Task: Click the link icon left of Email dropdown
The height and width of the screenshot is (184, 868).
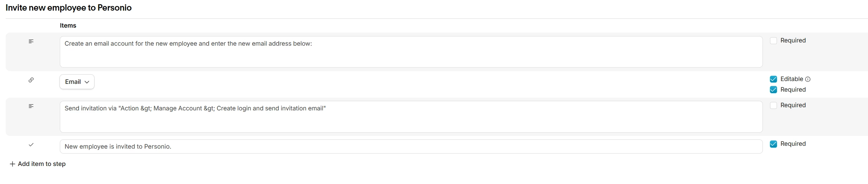Action: 31,80
